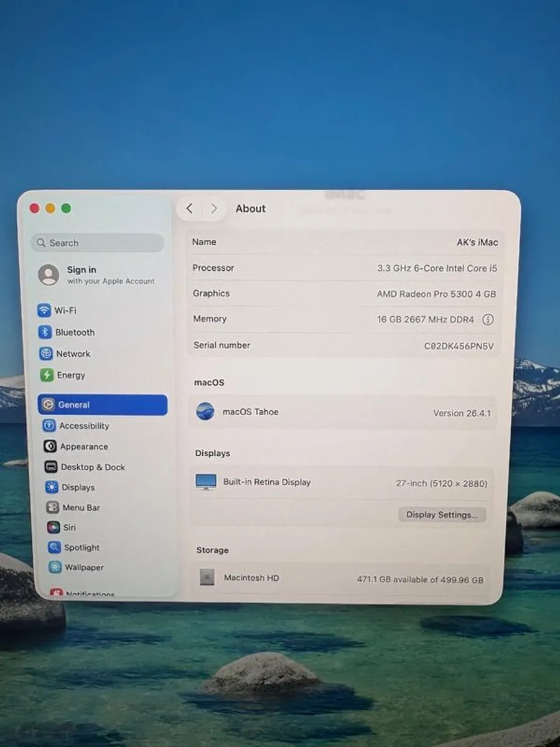Focus the Search field
The image size is (560, 747).
pyautogui.click(x=97, y=243)
